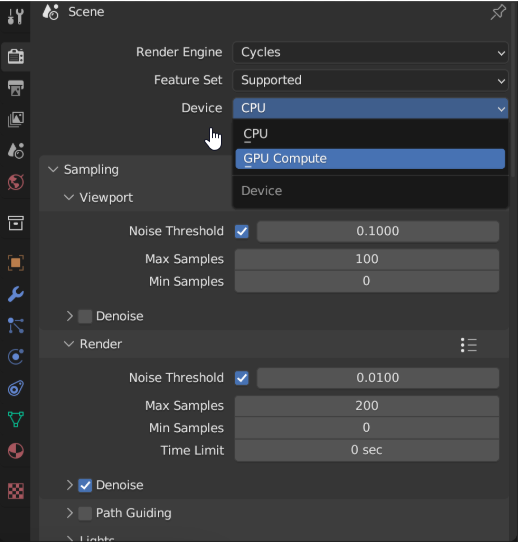
Task: Expand the Path Guiding settings
Action: click(x=69, y=513)
